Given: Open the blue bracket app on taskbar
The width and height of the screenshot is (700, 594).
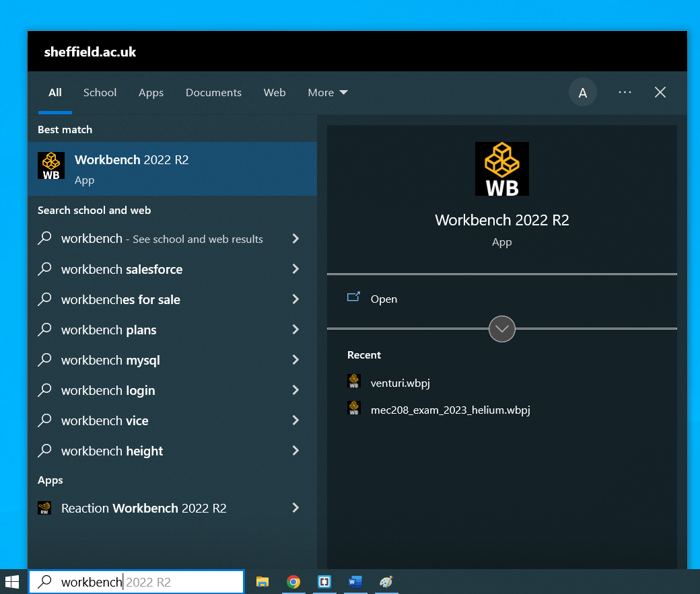Looking at the screenshot, I should 324,582.
